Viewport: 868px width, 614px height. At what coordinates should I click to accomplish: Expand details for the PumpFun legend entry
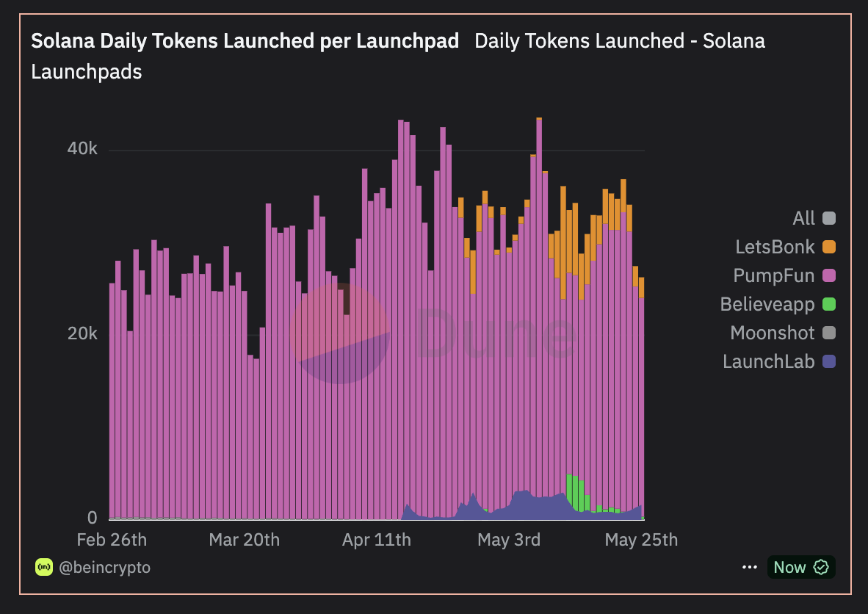point(775,275)
